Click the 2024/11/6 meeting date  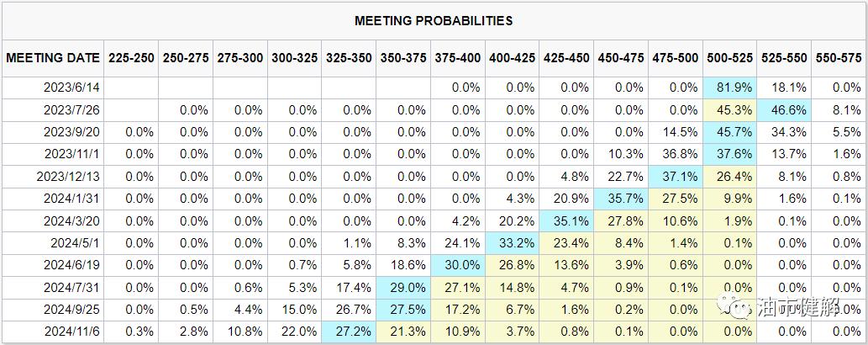click(73, 332)
